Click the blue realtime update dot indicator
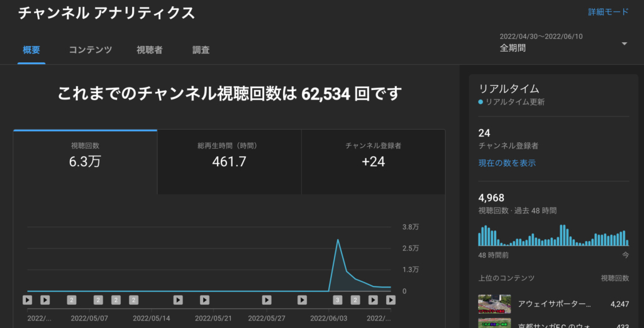Screen dimensions: 644x328 tap(480, 102)
